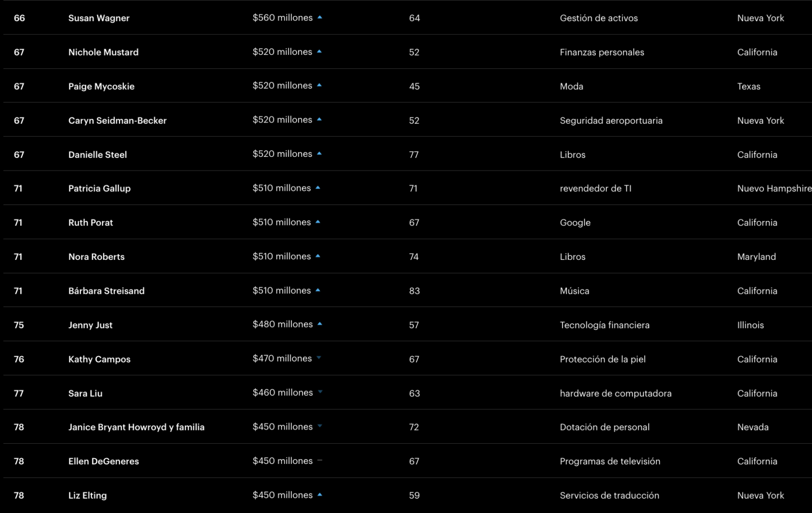This screenshot has height=513, width=812.
Task: Click the up arrow in Patricia Gallup's row
Action: coord(318,188)
